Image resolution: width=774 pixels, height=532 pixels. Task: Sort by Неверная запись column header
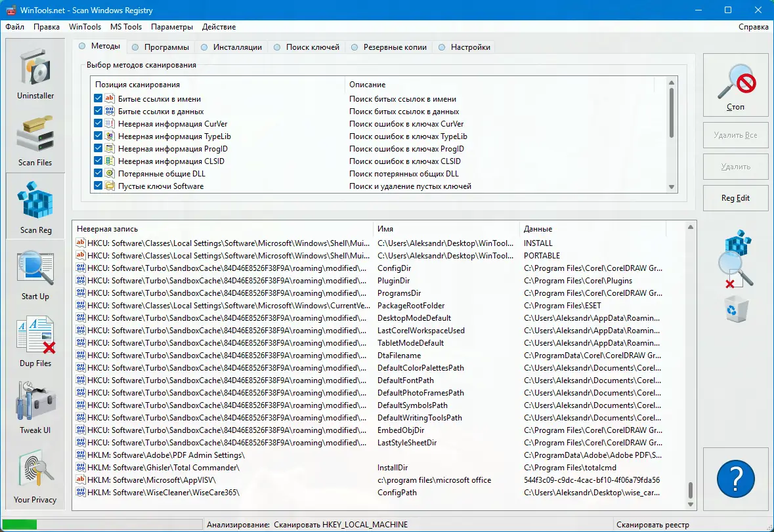click(x=223, y=229)
